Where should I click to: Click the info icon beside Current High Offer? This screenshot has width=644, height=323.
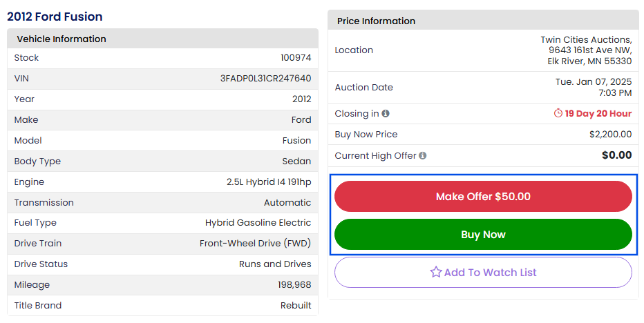click(422, 156)
